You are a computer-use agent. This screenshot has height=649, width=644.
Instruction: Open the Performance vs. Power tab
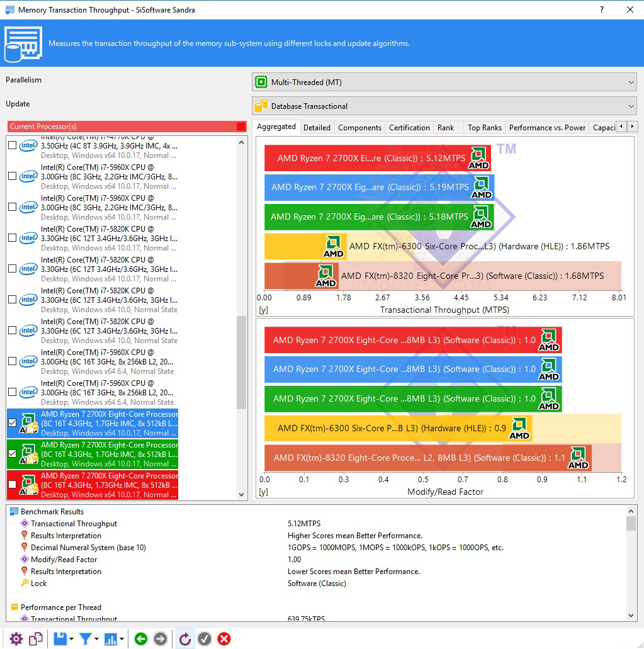pos(547,128)
